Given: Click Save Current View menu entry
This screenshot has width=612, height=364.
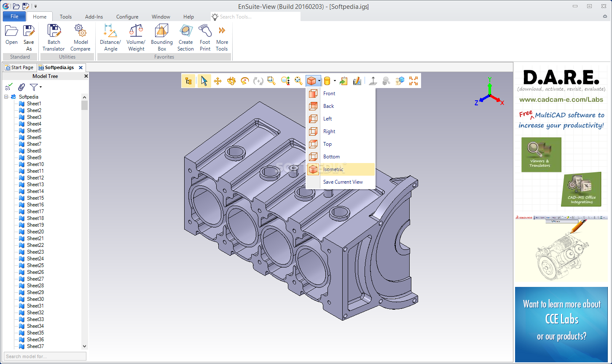Looking at the screenshot, I should [341, 182].
